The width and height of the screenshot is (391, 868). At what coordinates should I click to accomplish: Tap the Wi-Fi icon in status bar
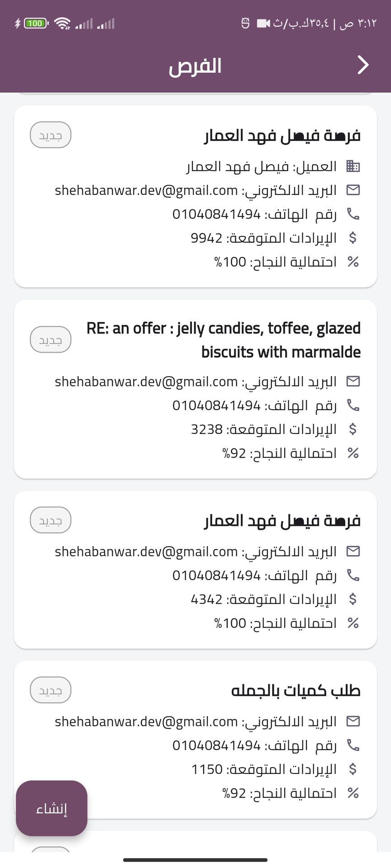(62, 23)
